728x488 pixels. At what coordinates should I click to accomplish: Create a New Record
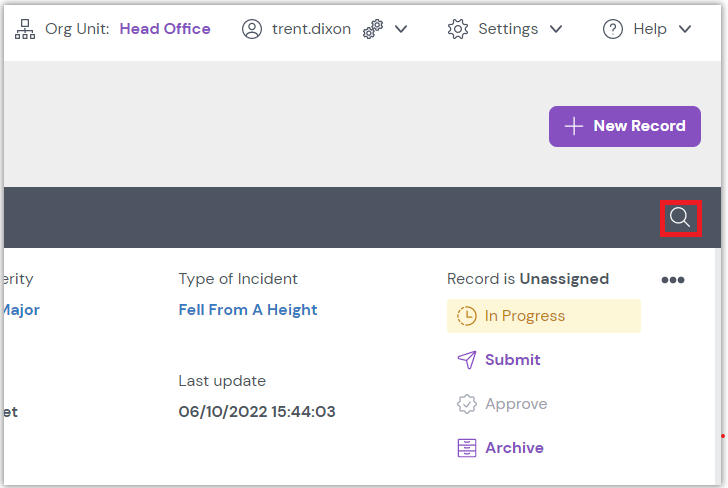pyautogui.click(x=625, y=126)
